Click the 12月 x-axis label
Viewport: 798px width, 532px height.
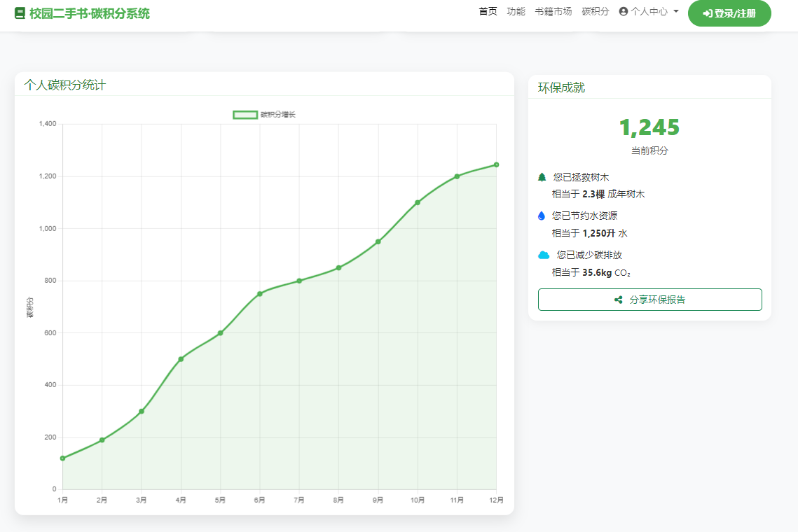[496, 500]
